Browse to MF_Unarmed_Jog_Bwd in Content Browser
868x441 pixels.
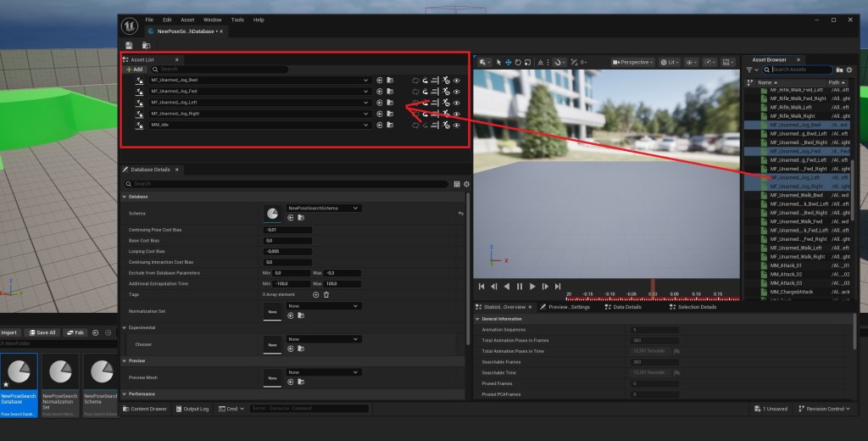click(389, 80)
